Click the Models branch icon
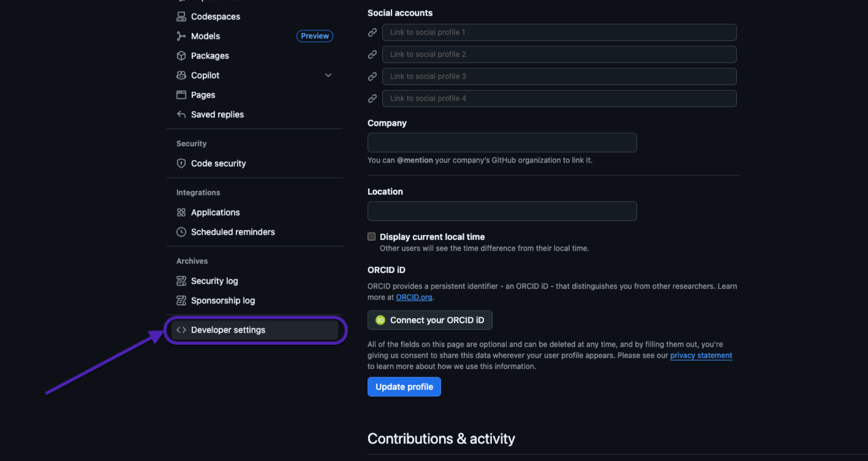The image size is (868, 461). (181, 36)
